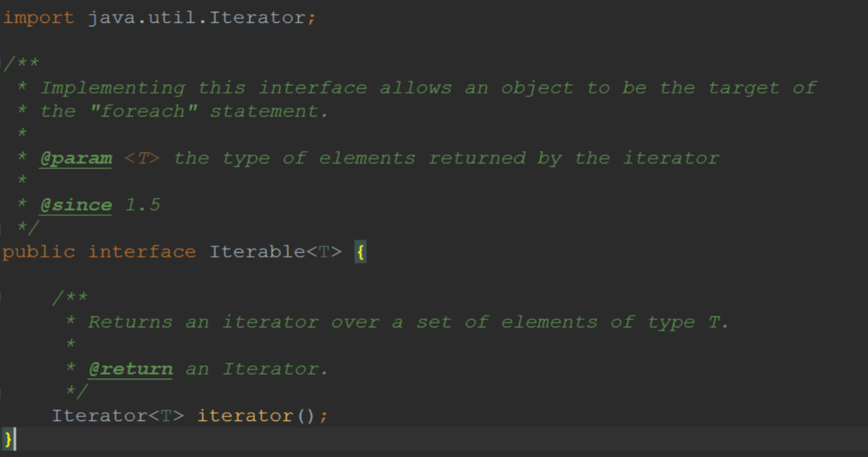The height and width of the screenshot is (457, 868).
Task: Click the @return Javadoc tag
Action: (130, 369)
